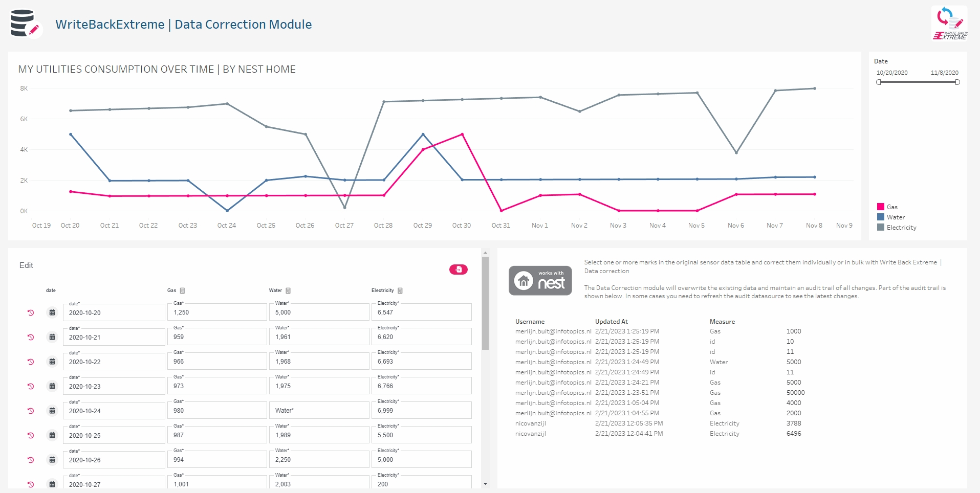This screenshot has width=980, height=493.
Task: Click the Date slider's right end handle
Action: pyautogui.click(x=957, y=82)
